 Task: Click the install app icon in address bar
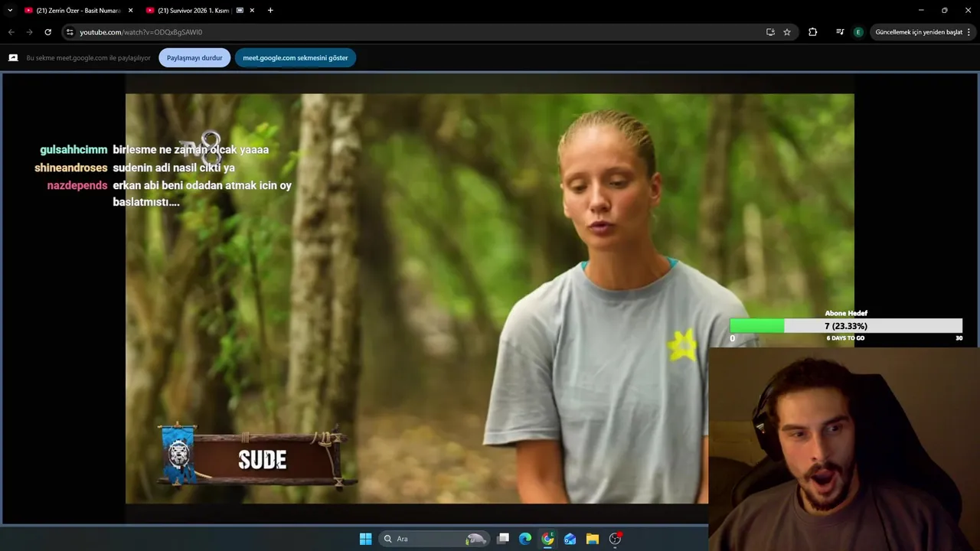[x=770, y=32]
